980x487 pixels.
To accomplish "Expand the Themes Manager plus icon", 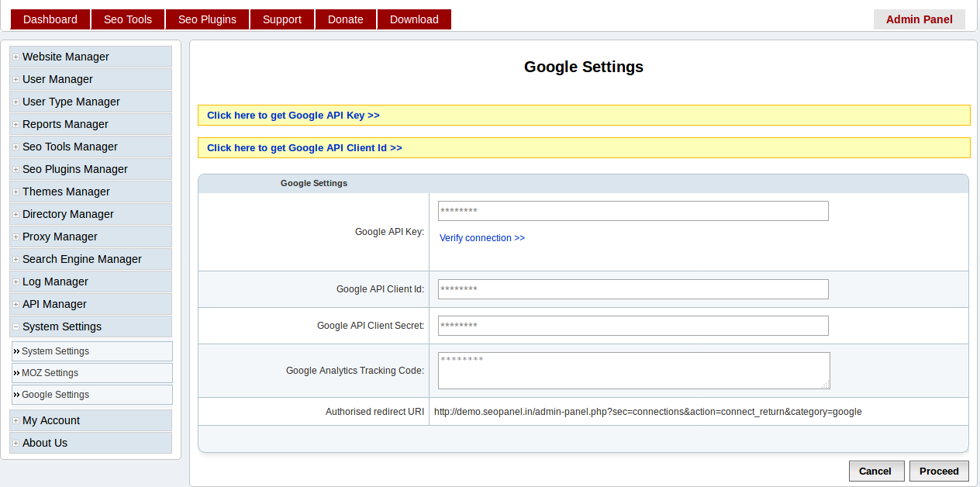I will [x=16, y=192].
